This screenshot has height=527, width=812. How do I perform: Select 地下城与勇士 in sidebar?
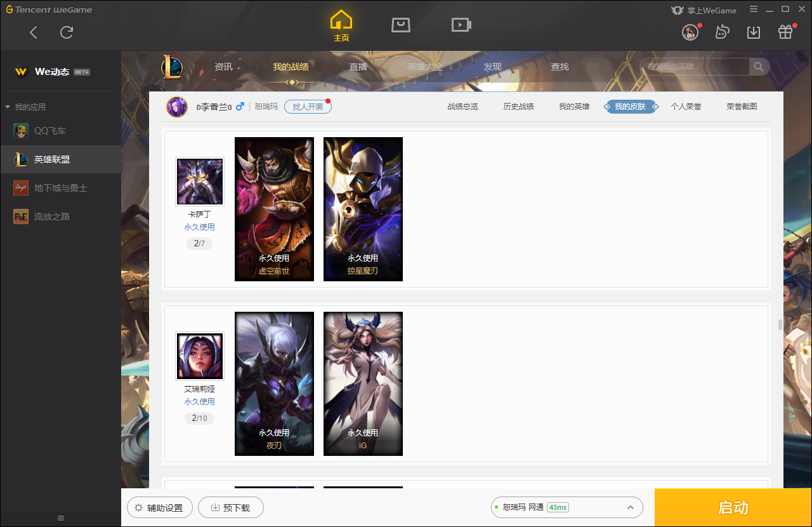(x=60, y=188)
